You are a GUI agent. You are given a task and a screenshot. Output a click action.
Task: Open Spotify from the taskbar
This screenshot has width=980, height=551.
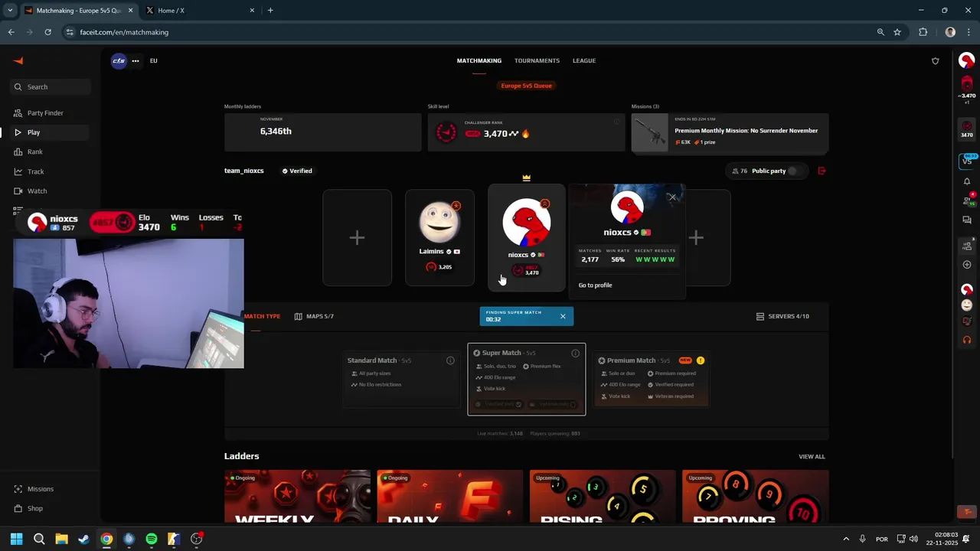pyautogui.click(x=152, y=539)
